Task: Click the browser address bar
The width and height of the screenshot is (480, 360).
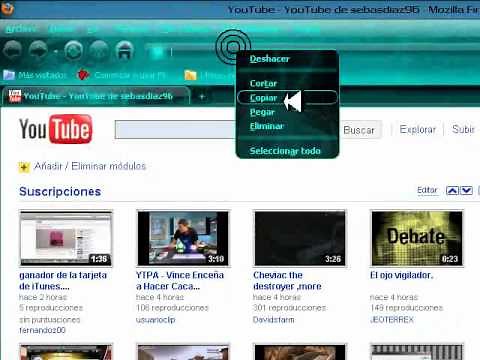Action: 193,52
